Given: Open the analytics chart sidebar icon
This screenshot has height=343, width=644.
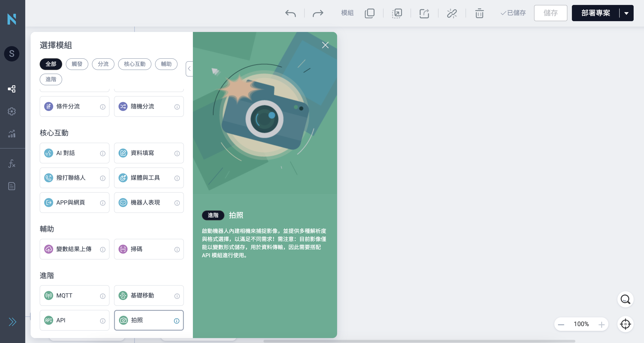Looking at the screenshot, I should (12, 134).
